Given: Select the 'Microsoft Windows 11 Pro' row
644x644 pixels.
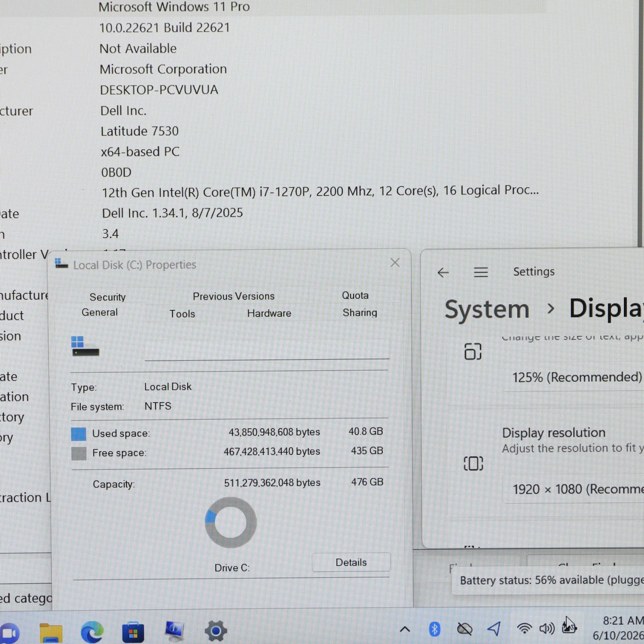Looking at the screenshot, I should 174,6.
